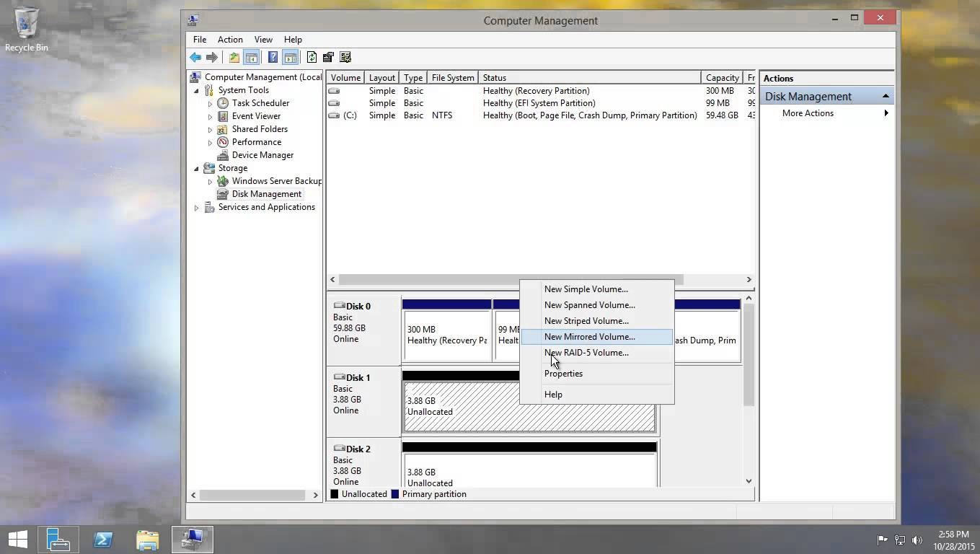
Task: Click the green Refresh toolbar icon
Action: 312,57
